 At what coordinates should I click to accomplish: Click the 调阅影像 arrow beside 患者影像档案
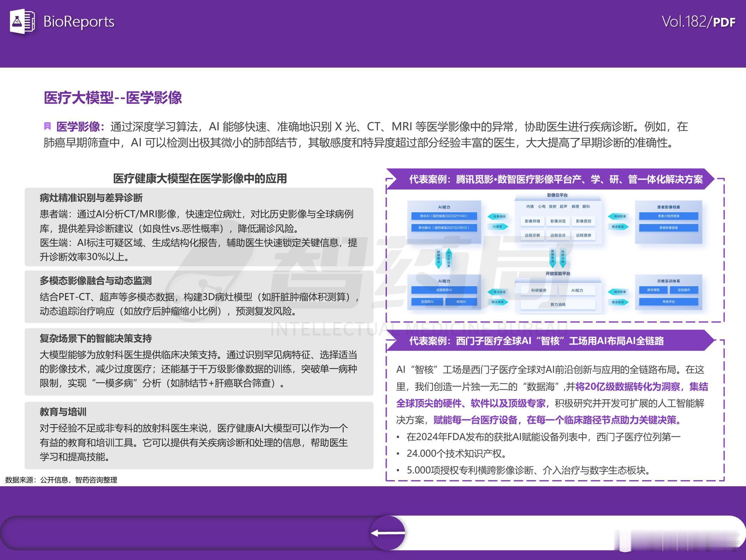[x=618, y=216]
